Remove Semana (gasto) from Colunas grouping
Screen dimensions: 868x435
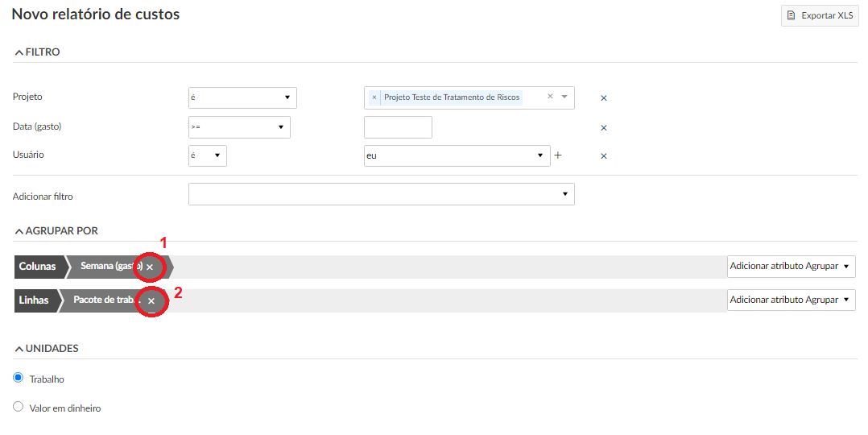150,267
